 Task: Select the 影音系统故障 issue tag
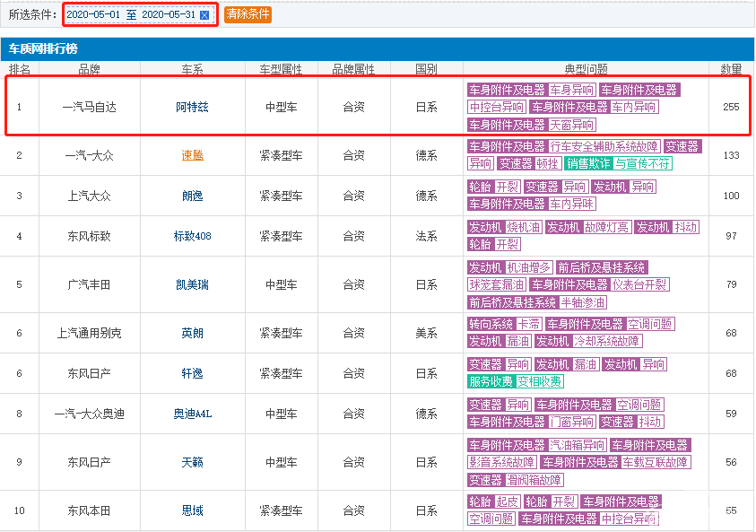pos(501,462)
